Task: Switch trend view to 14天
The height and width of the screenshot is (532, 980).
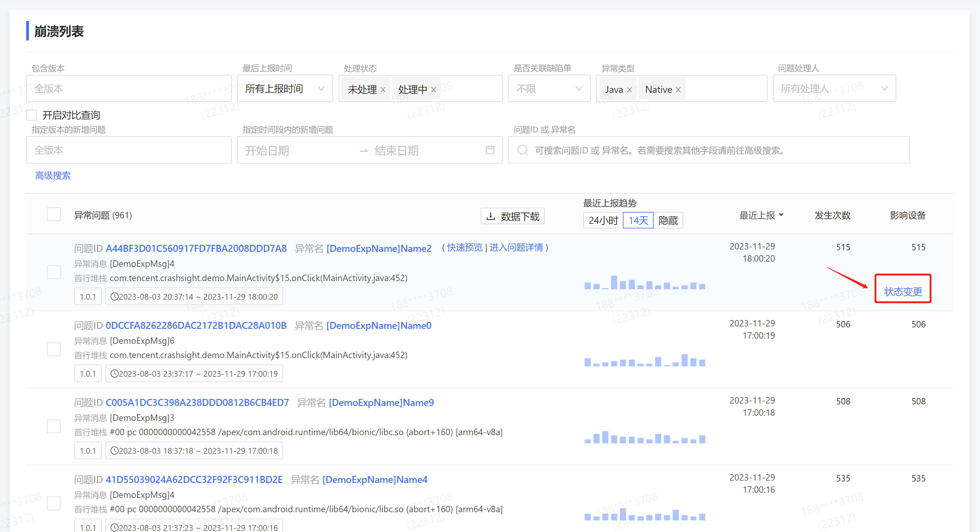Action: pos(638,220)
